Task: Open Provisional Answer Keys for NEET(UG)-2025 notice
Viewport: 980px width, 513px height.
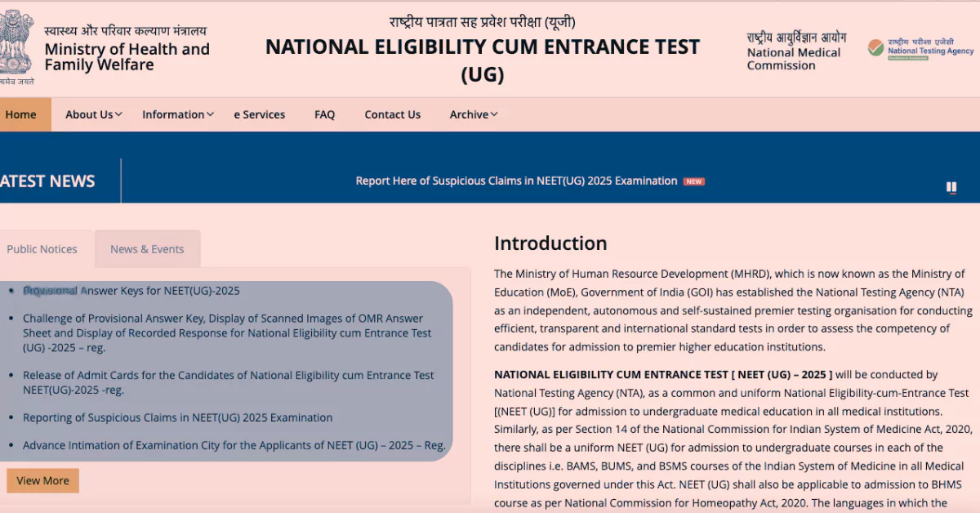Action: 131,290
